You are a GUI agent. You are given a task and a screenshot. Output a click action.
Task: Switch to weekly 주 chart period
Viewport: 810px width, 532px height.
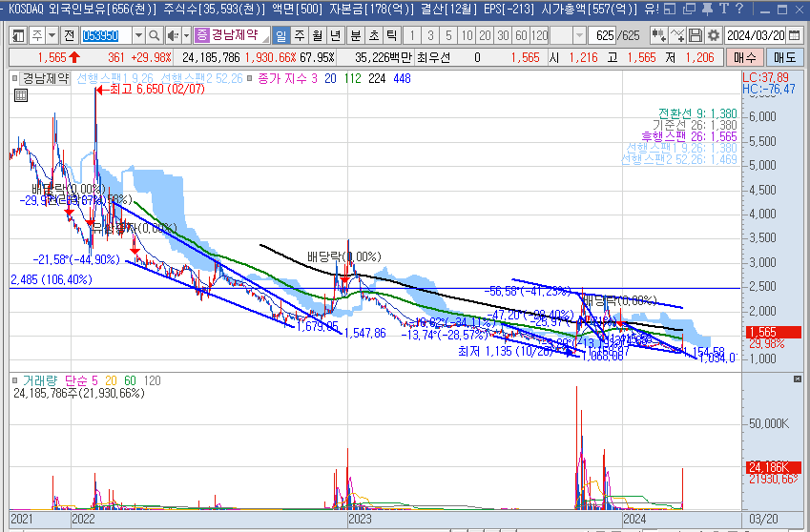(300, 35)
